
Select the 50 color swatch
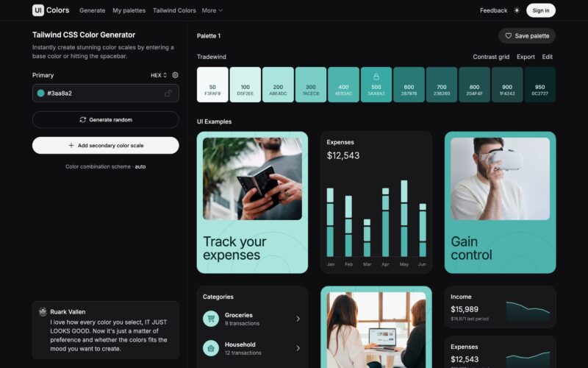pyautogui.click(x=212, y=85)
